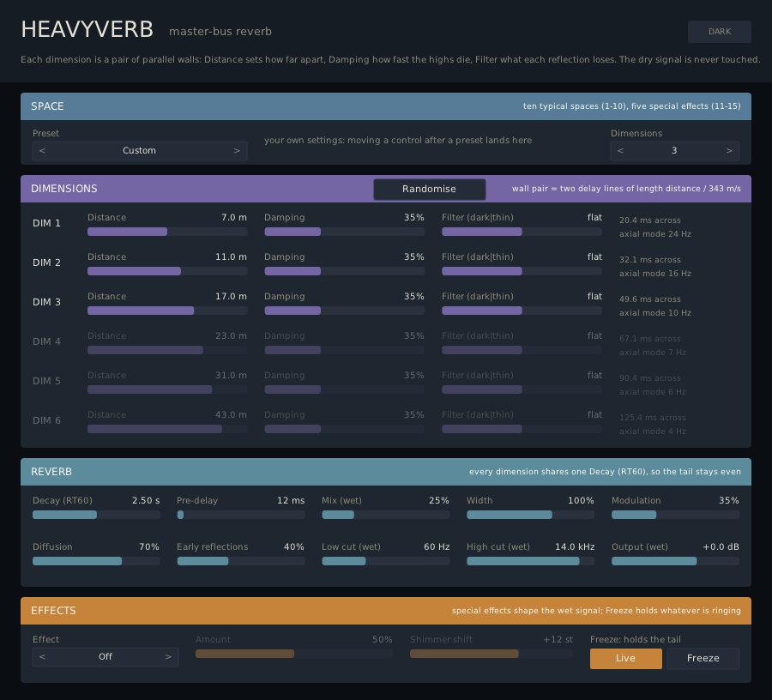This screenshot has height=700, width=772.
Task: Click the DIMENSIONS section header title
Action: (64, 189)
